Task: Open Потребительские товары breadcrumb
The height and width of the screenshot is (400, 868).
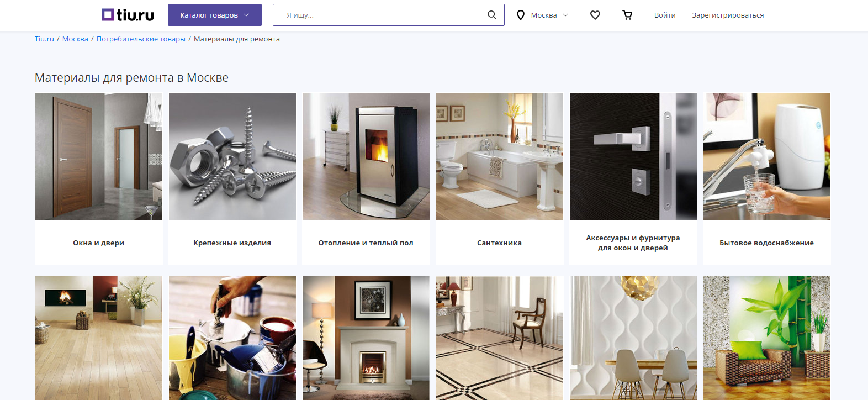Action: point(141,39)
